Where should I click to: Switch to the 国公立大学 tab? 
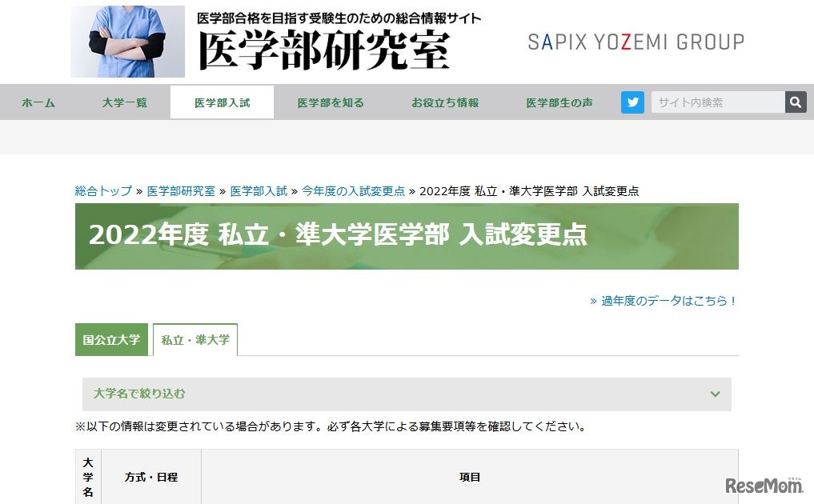[111, 339]
